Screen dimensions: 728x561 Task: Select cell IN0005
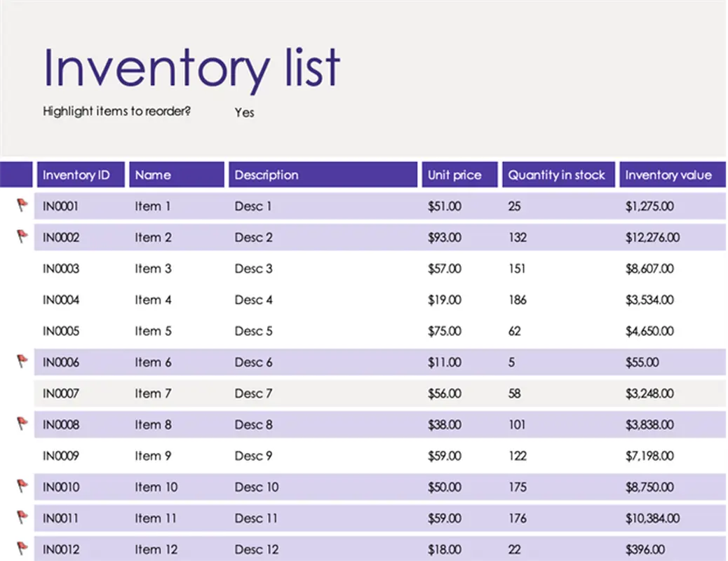[x=61, y=331]
